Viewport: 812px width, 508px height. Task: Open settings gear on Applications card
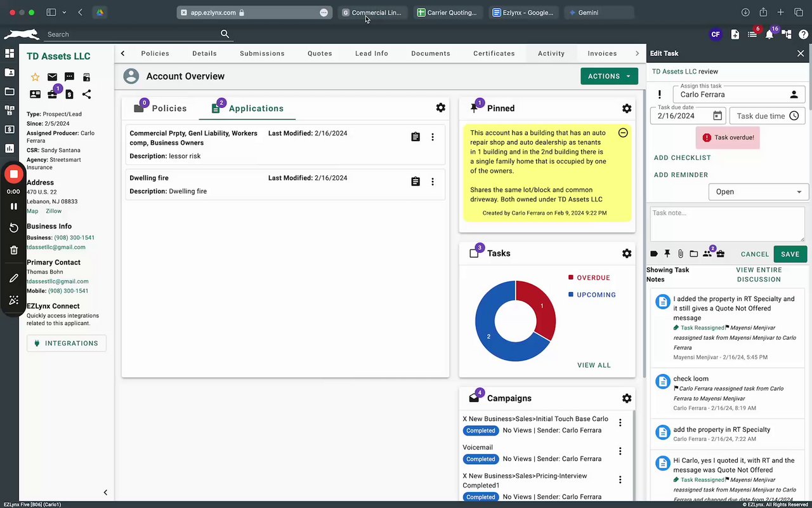(x=441, y=108)
